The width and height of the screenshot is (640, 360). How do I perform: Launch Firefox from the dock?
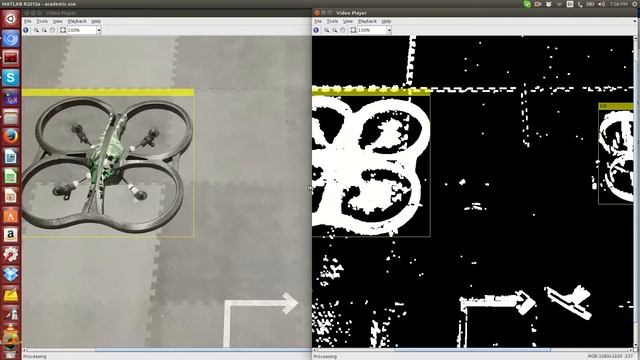click(11, 137)
